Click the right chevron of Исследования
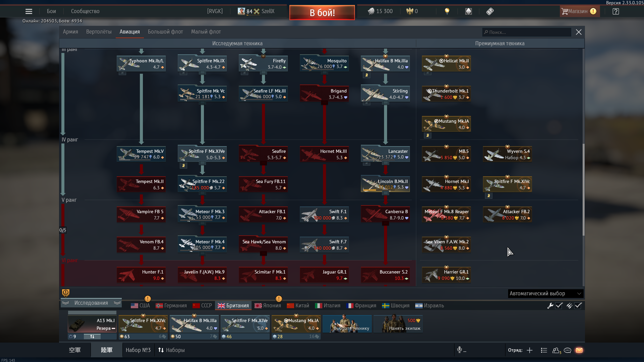The height and width of the screenshot is (362, 644). click(x=117, y=303)
